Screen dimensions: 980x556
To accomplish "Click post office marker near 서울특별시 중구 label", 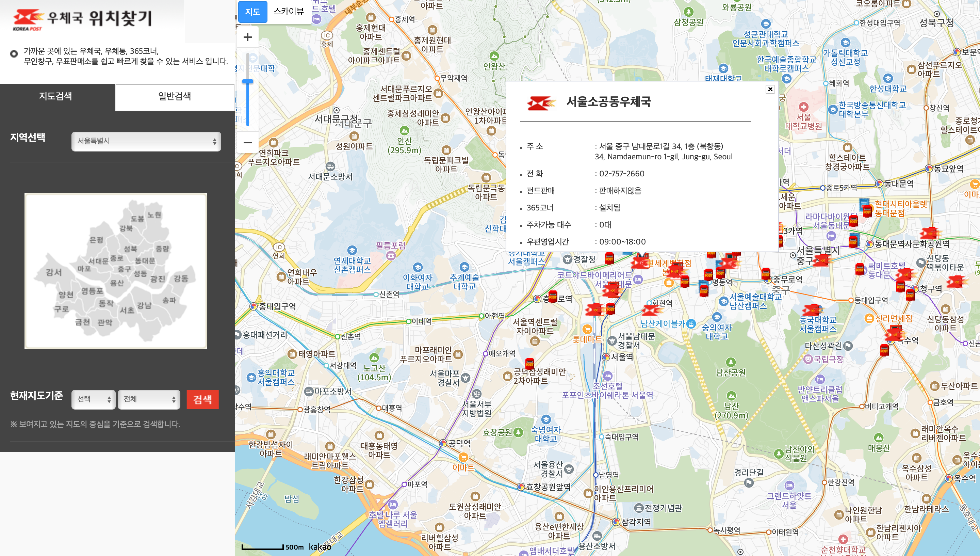I will [822, 260].
